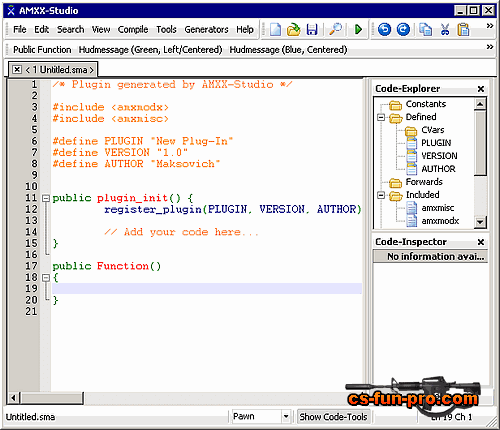Click the editor horizontal scrollbar thumb
The width and height of the screenshot is (500, 430).
[x=52, y=398]
